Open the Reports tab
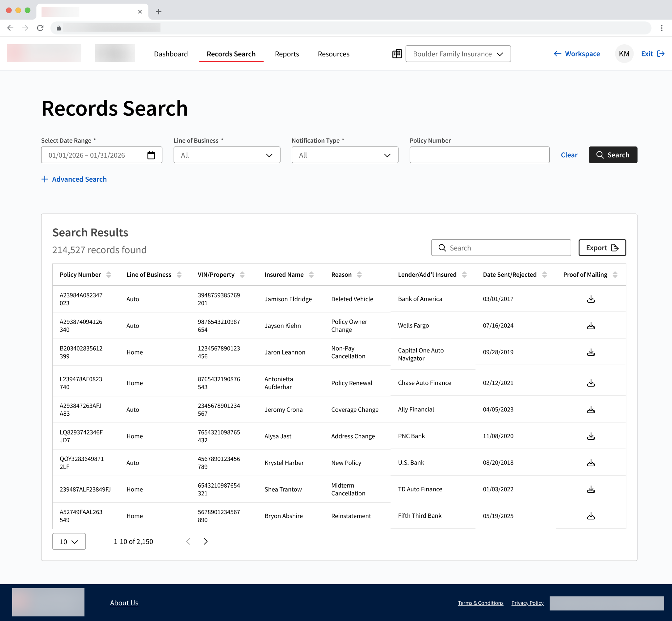 (287, 54)
